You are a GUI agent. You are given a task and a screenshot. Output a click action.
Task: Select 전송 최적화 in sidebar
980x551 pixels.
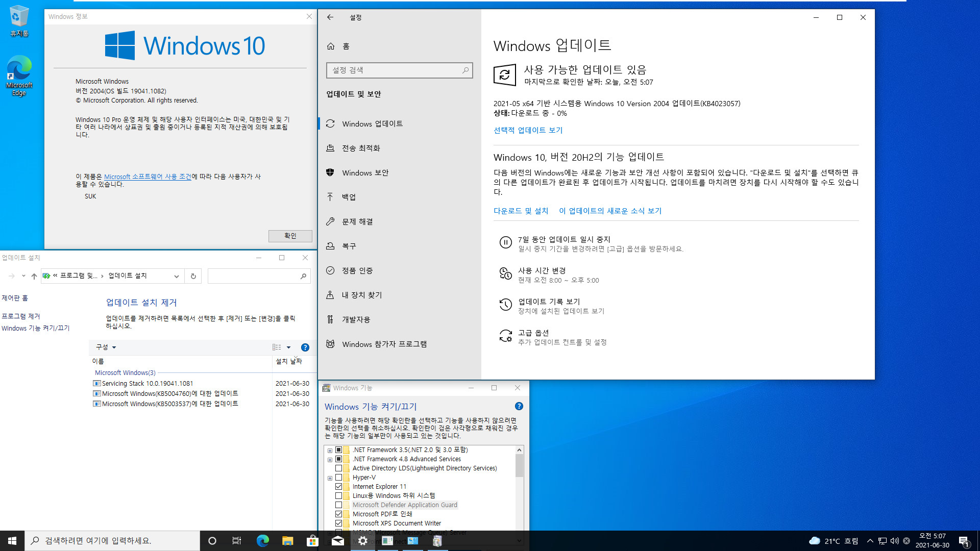point(399,148)
